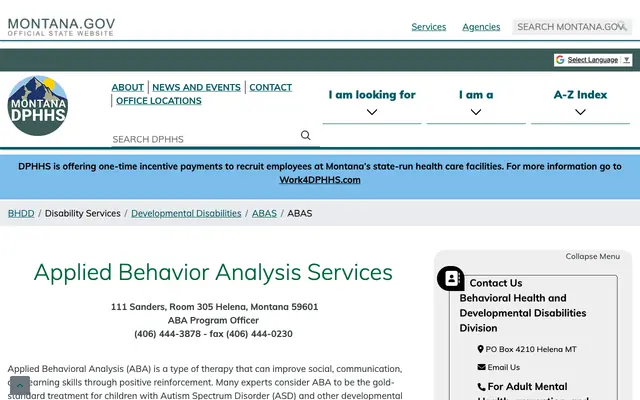
Task: Click the Google logo in language selector
Action: 560,60
